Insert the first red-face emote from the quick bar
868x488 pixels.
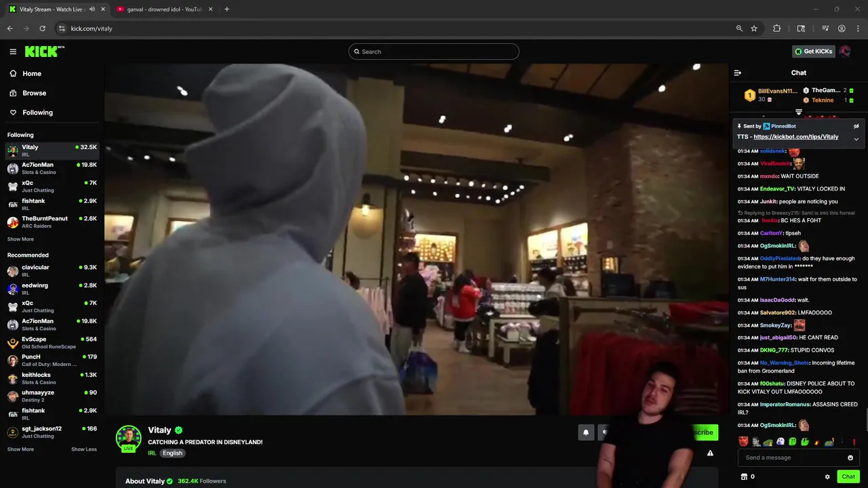pyautogui.click(x=743, y=442)
